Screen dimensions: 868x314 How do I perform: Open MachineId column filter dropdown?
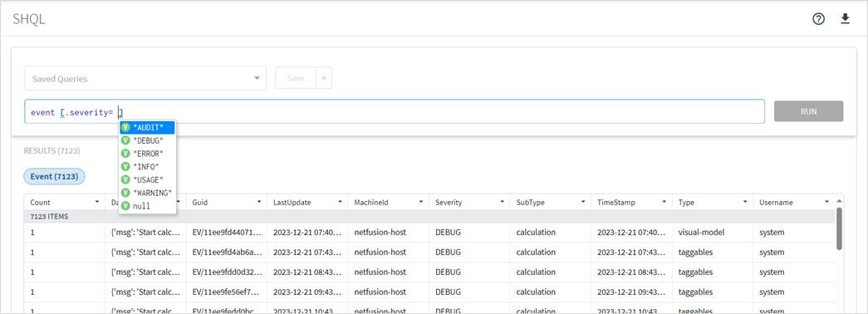(x=421, y=202)
